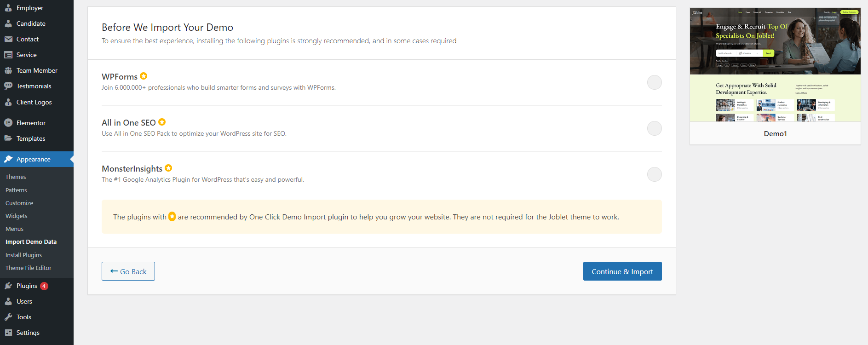Click the All in One SEO title
This screenshot has width=868, height=345.
tap(129, 123)
